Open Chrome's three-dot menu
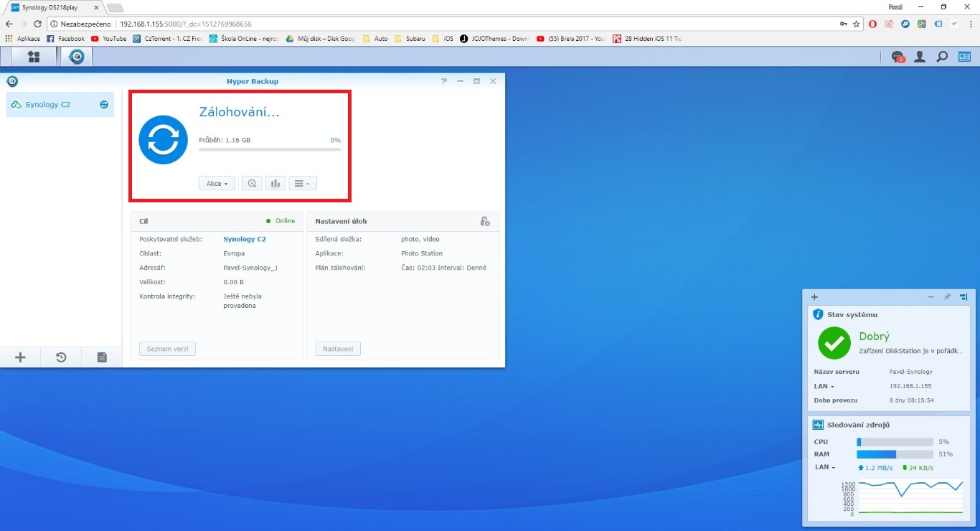 pyautogui.click(x=969, y=24)
